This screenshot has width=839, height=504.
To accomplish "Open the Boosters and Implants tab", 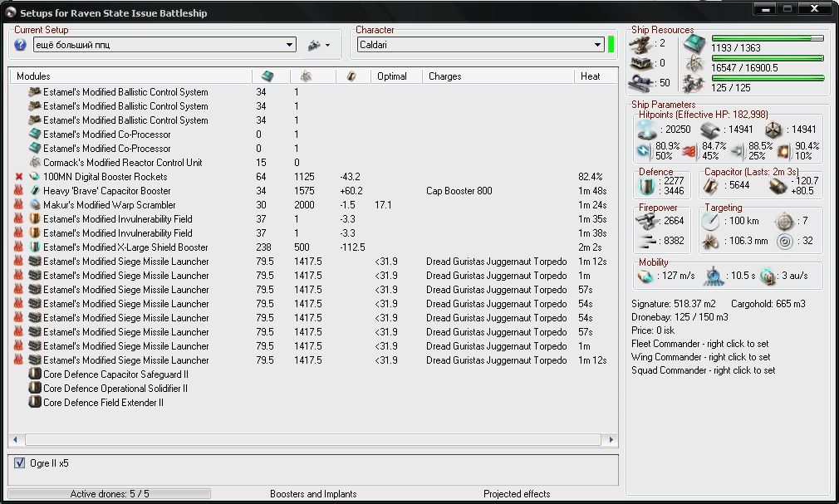I will [x=313, y=494].
